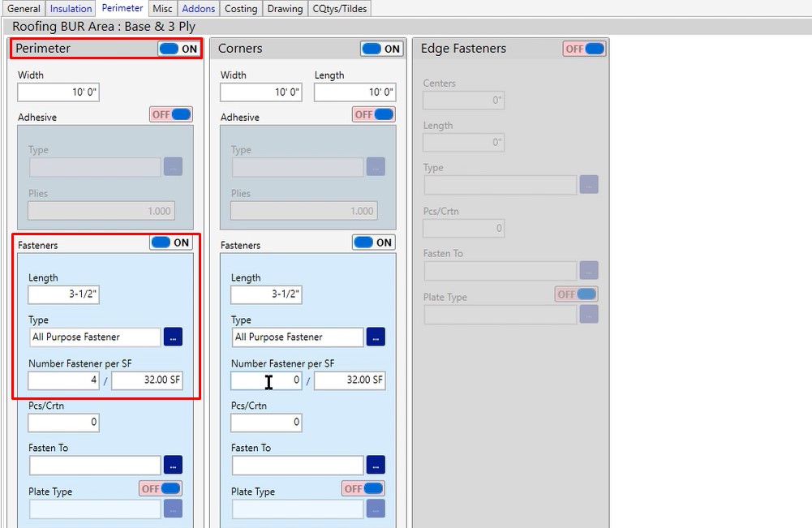Open Type browse button in Perimeter Fasteners

pos(173,337)
